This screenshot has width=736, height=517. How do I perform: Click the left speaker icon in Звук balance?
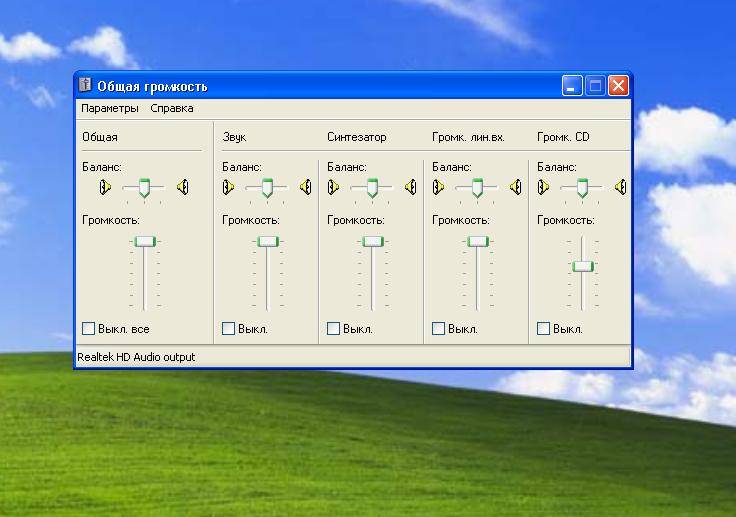[x=228, y=187]
